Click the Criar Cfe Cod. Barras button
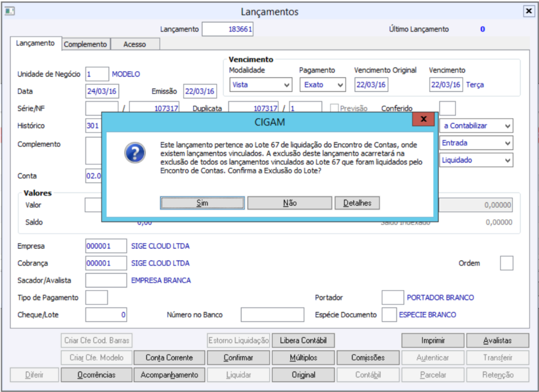539x392 pixels. pos(96,340)
